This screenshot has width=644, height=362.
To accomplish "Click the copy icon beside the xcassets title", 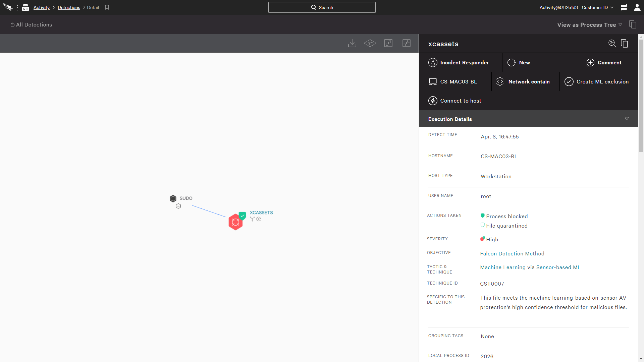I will click(624, 44).
